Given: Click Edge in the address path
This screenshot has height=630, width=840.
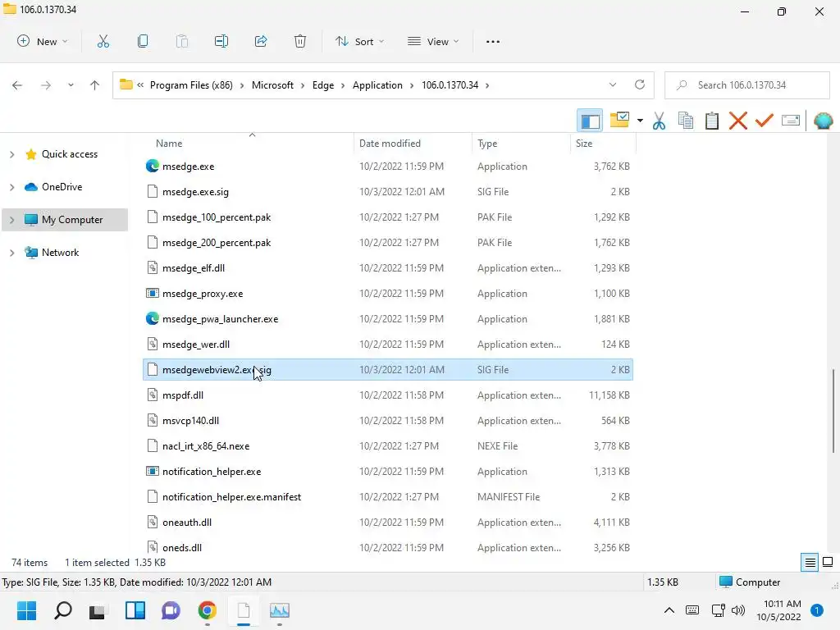Looking at the screenshot, I should 323,85.
